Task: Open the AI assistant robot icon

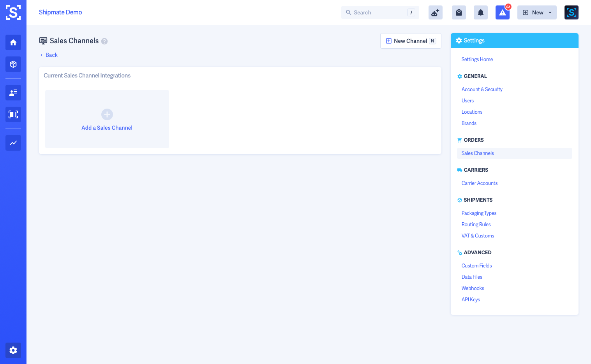Action: tap(435, 12)
